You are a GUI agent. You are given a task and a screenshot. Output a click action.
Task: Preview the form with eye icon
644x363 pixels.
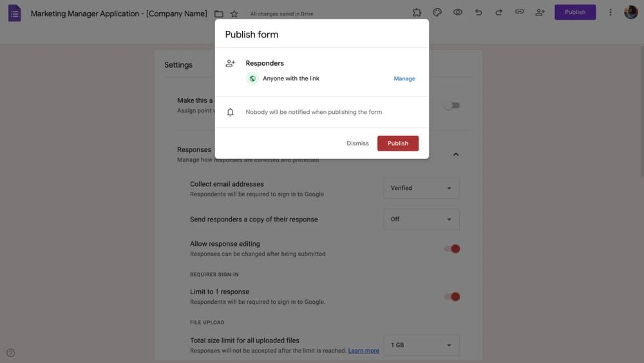[458, 12]
